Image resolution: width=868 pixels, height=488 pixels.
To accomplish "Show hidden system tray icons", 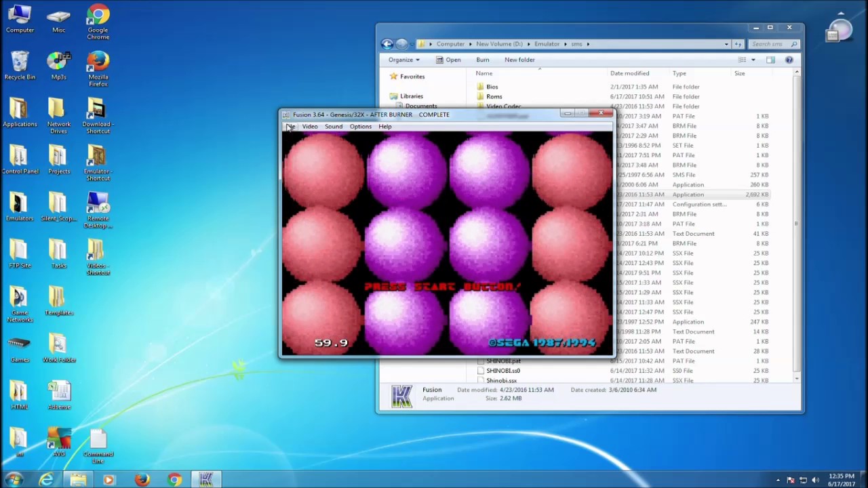I will click(778, 481).
